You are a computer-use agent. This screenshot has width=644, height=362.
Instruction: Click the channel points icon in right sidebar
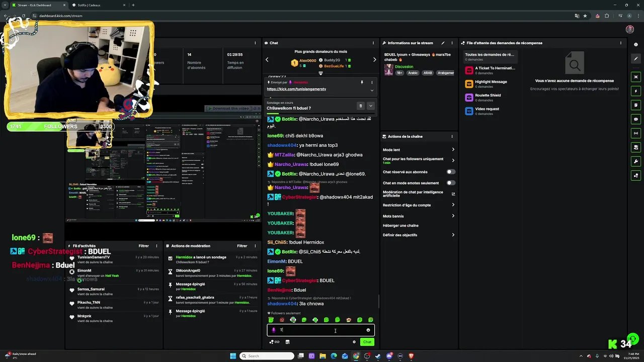(636, 175)
